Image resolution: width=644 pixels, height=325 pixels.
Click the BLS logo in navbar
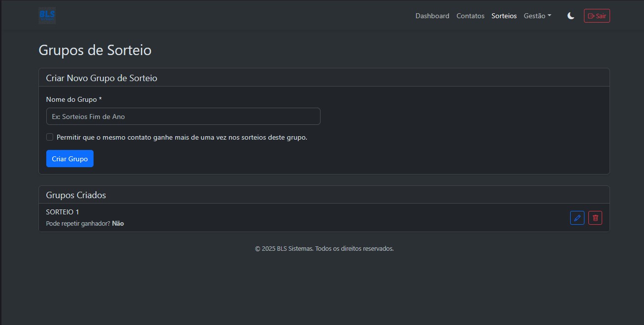[47, 16]
